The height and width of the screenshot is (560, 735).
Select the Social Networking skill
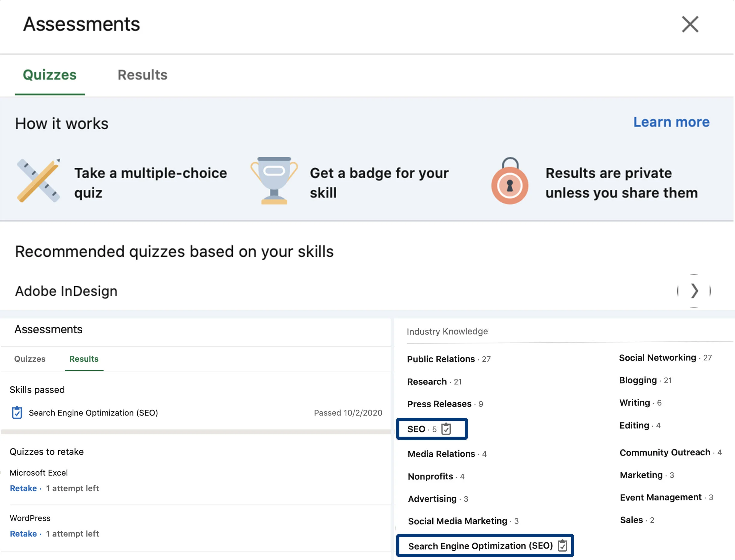(x=657, y=358)
